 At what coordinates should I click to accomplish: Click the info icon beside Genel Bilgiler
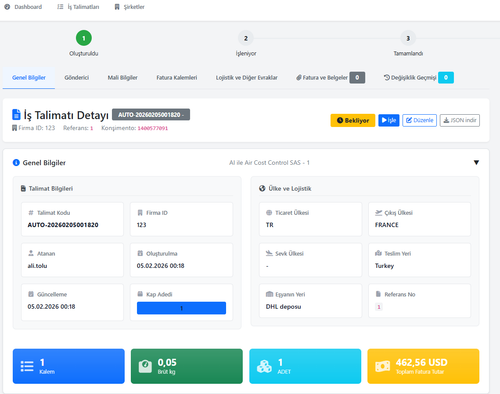tap(16, 163)
